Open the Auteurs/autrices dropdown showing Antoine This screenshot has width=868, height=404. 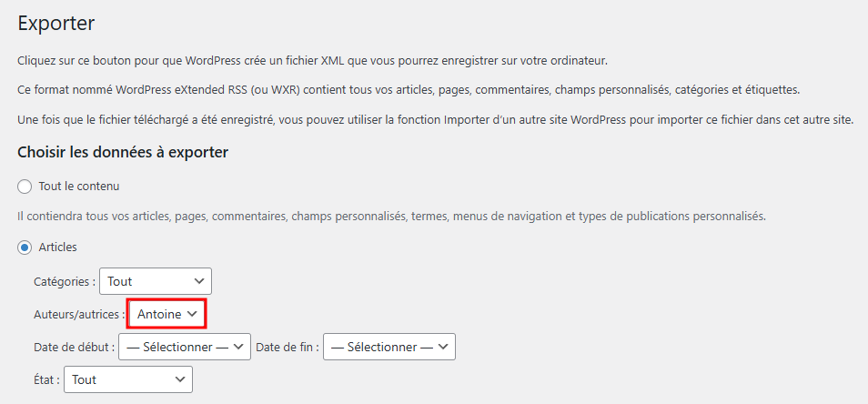167,314
